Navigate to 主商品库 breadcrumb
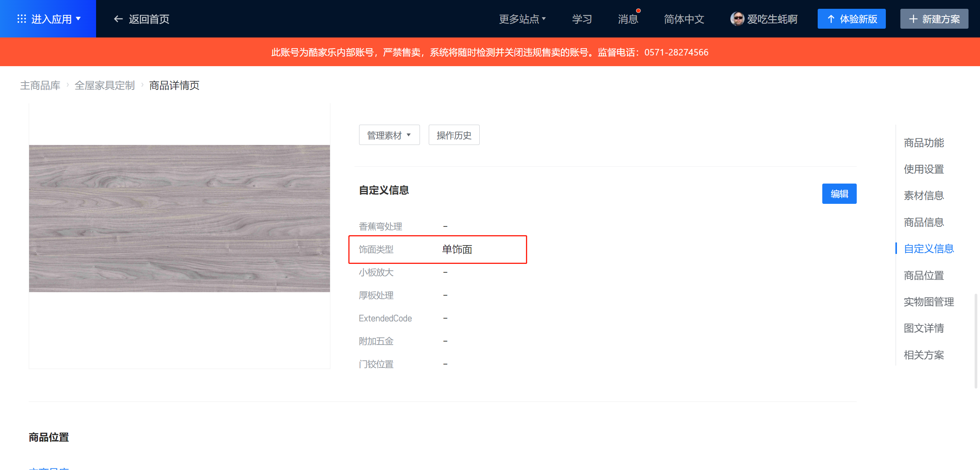The width and height of the screenshot is (980, 470). tap(40, 85)
